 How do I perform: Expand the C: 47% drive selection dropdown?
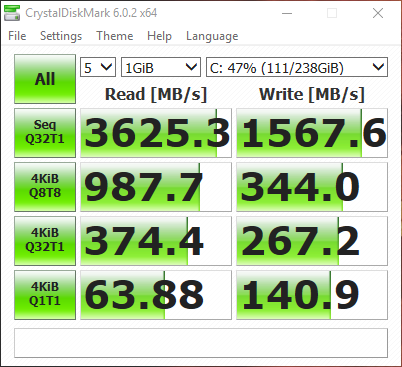297,67
